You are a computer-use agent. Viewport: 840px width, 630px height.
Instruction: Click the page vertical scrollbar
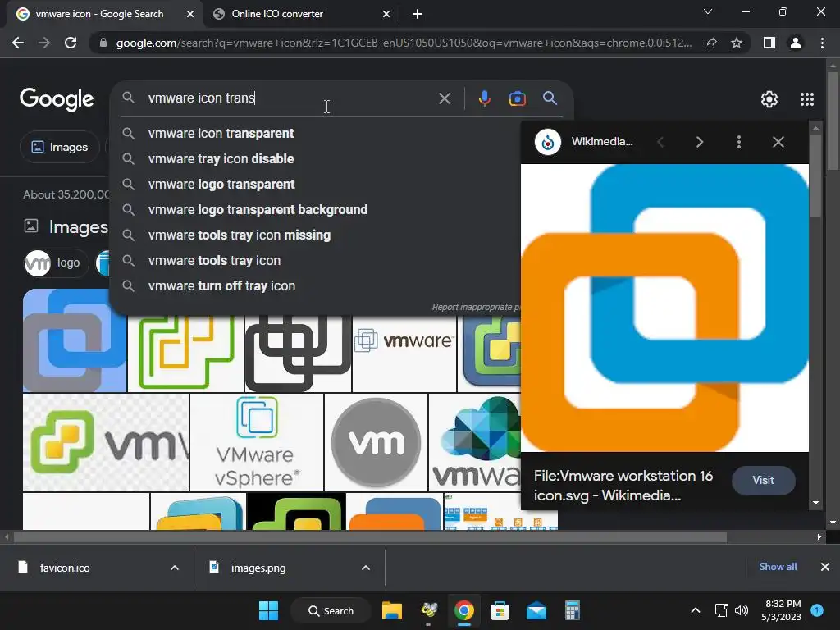(833, 121)
